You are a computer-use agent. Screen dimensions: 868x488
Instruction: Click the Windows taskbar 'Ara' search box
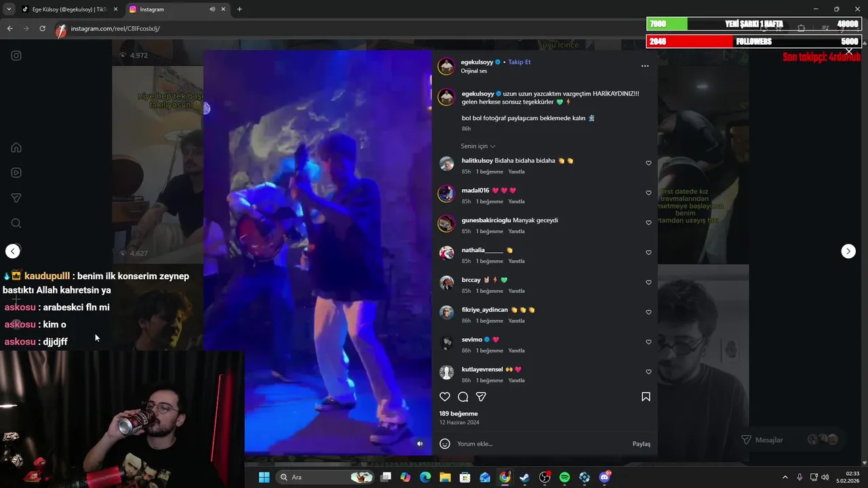(325, 477)
